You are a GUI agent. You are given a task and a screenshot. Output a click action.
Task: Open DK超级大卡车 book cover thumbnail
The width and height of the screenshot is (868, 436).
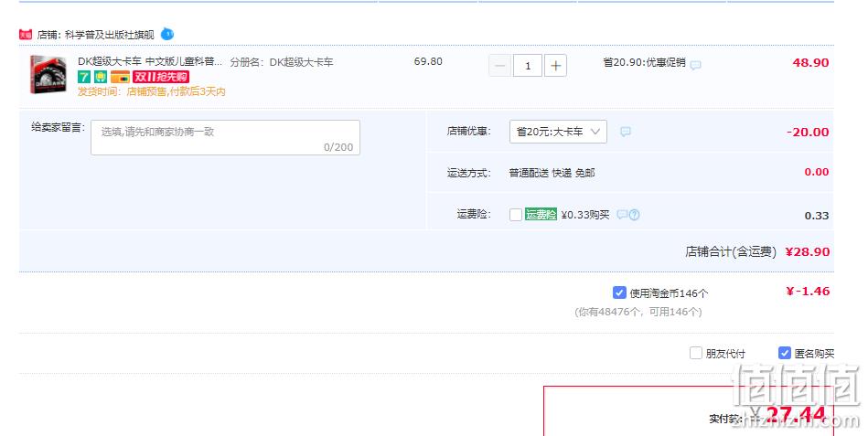(48, 74)
